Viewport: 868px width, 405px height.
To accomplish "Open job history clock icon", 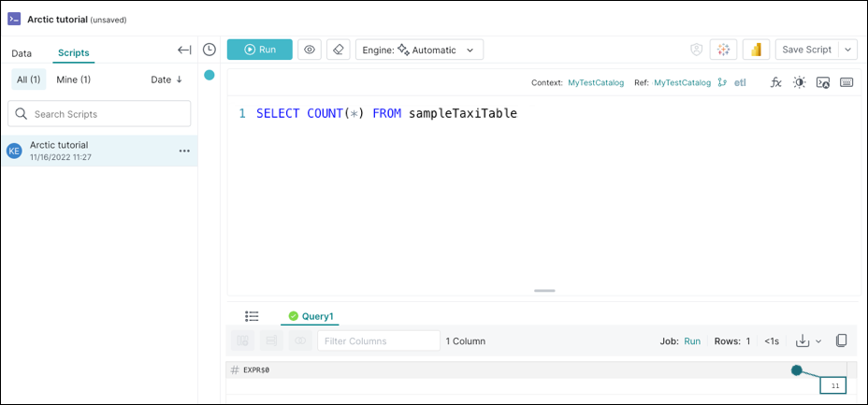I will pyautogui.click(x=210, y=50).
